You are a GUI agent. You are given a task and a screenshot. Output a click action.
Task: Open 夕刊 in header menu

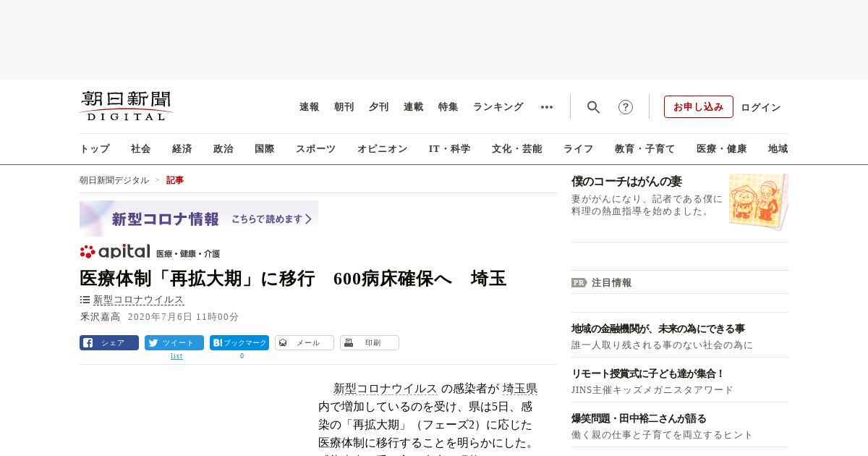pyautogui.click(x=379, y=107)
